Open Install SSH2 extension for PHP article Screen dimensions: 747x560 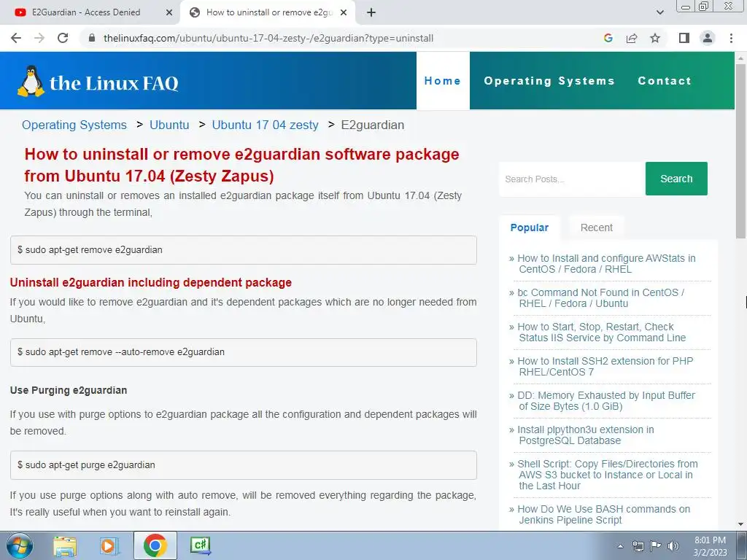(605, 367)
